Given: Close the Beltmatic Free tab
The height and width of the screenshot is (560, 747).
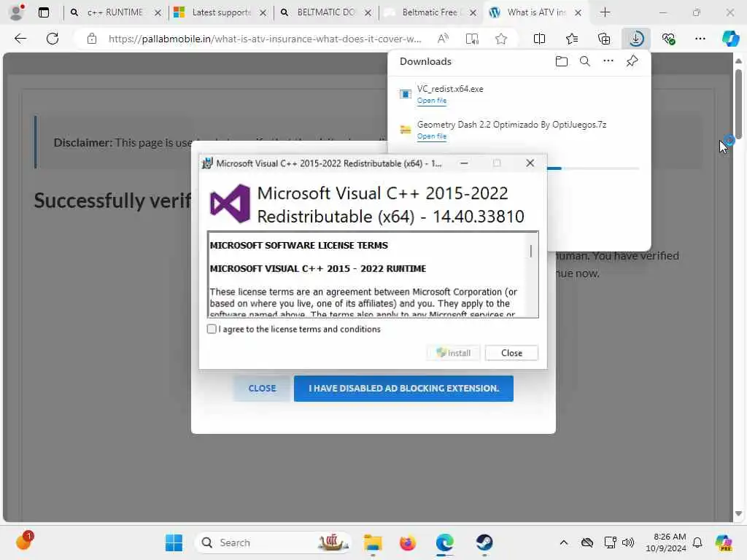Looking at the screenshot, I should 473,13.
